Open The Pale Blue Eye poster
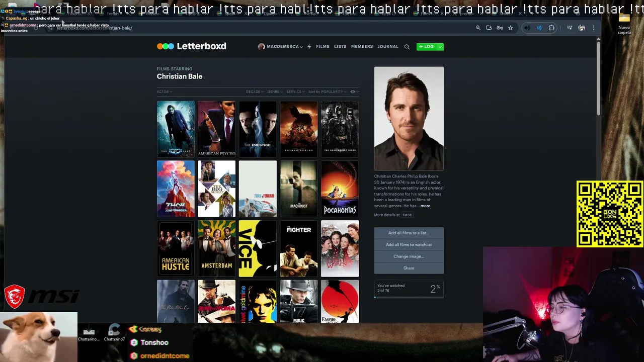Image resolution: width=644 pixels, height=362 pixels. [176, 301]
